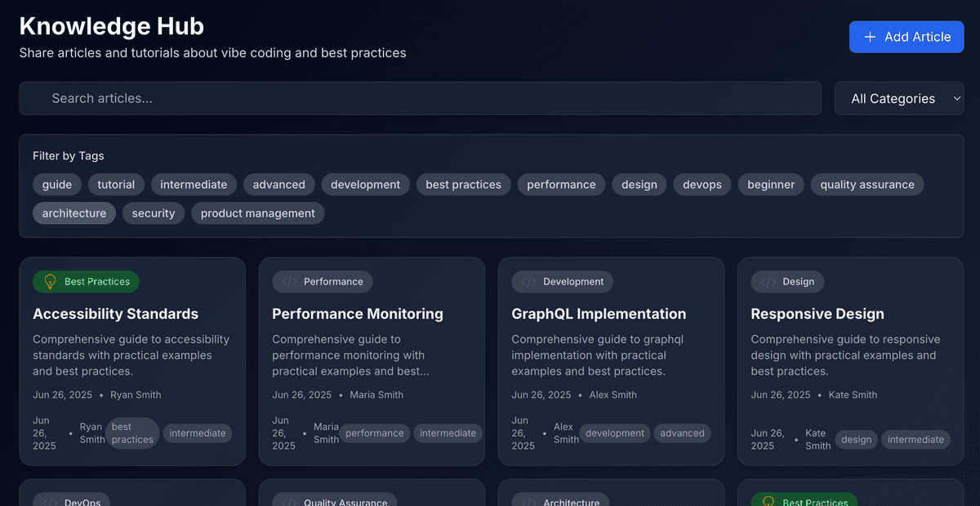Click the code icon in Design badge
Screen dimensions: 980x506
(768, 281)
